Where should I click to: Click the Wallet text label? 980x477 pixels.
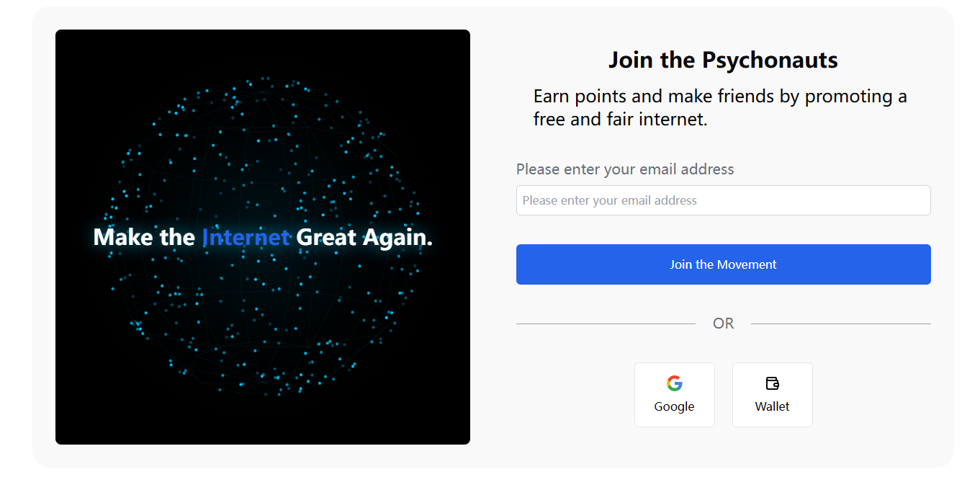[x=772, y=406]
